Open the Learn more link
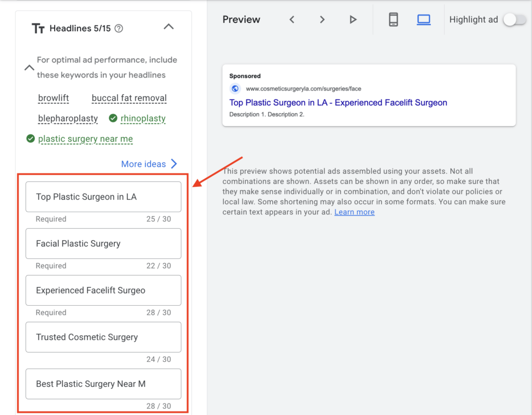532x415 pixels. tap(354, 212)
